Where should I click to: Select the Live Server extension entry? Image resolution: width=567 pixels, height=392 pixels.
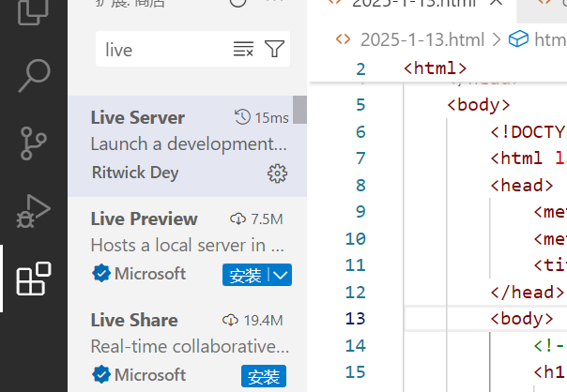188,146
